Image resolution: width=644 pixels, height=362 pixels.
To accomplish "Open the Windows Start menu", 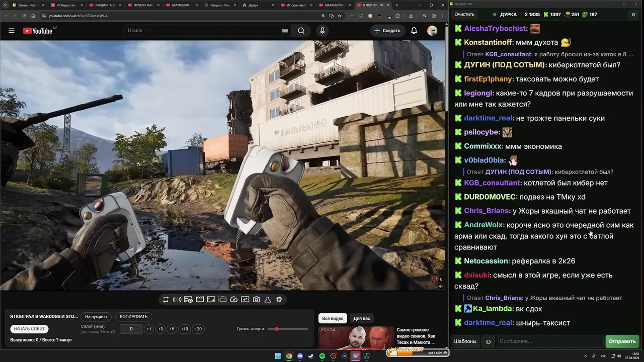I will tap(278, 356).
